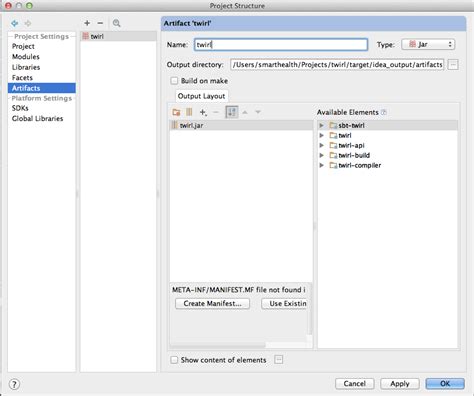474x396 pixels.
Task: Click ellipsis next to Show content of elements
Action: point(279,360)
